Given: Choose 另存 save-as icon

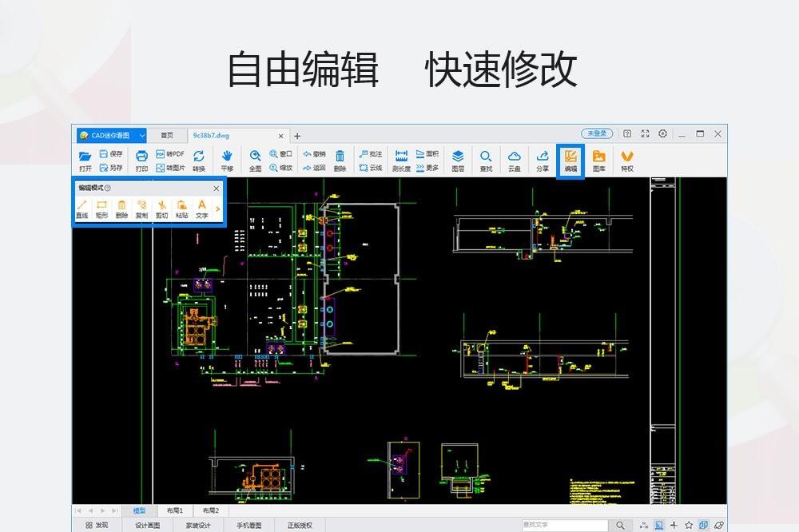Looking at the screenshot, I should 111,168.
